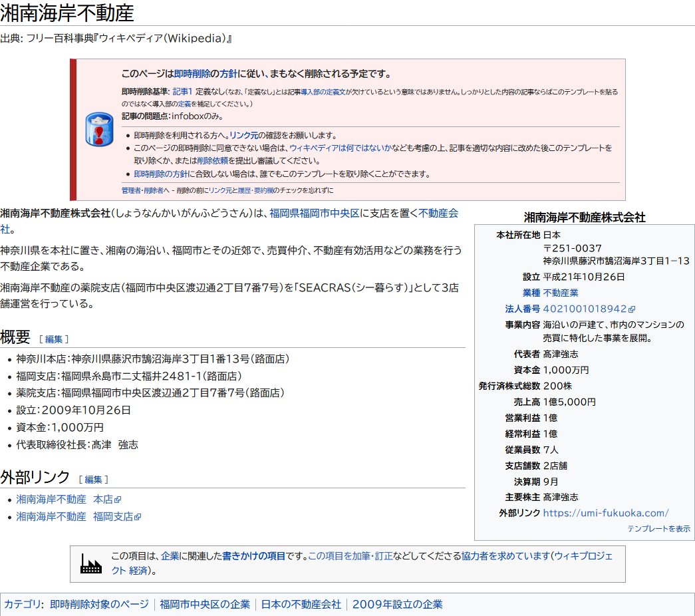The height and width of the screenshot is (616, 695).
Task: Select list row 薬院支店 address
Action: (x=150, y=393)
